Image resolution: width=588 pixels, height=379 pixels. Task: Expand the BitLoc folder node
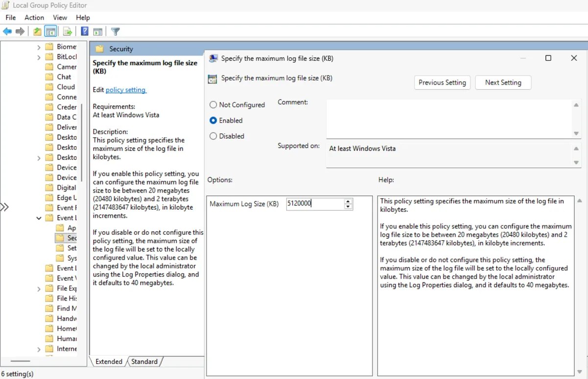(39, 57)
